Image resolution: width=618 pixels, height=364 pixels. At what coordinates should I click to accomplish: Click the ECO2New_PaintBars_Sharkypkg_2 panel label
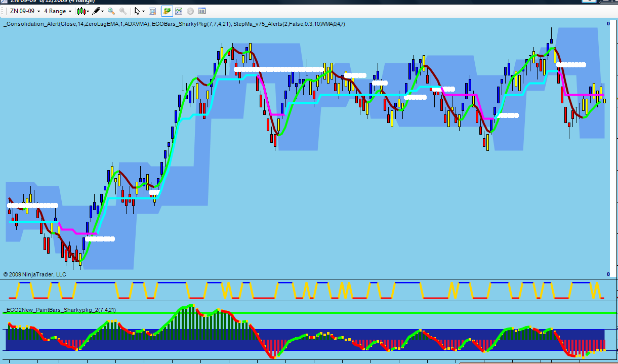click(60, 309)
